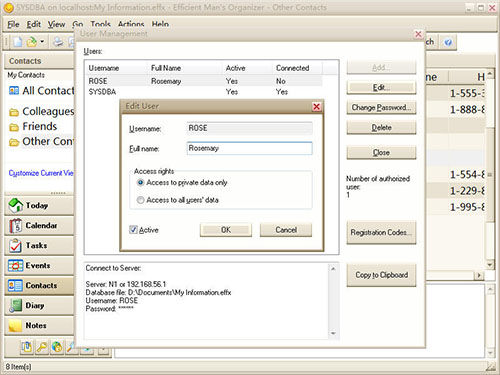Click scroll-right arrow of contacts list
The width and height of the screenshot is (500, 375).
(479, 275)
